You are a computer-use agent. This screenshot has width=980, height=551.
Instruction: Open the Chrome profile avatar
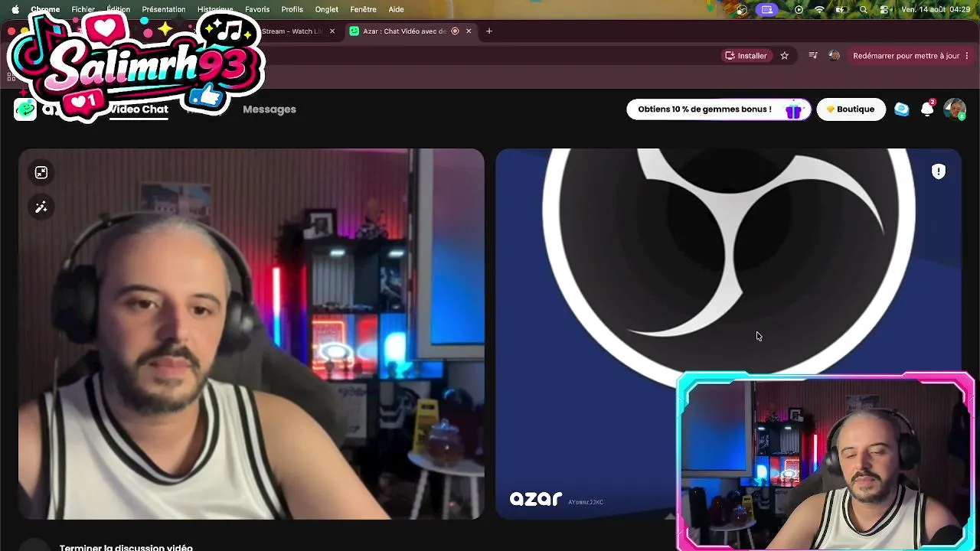(834, 56)
